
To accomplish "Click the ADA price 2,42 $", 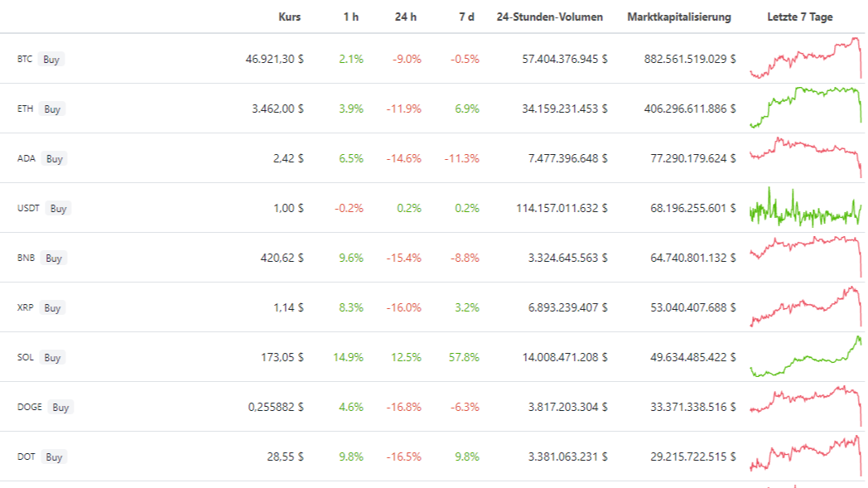I will point(288,158).
